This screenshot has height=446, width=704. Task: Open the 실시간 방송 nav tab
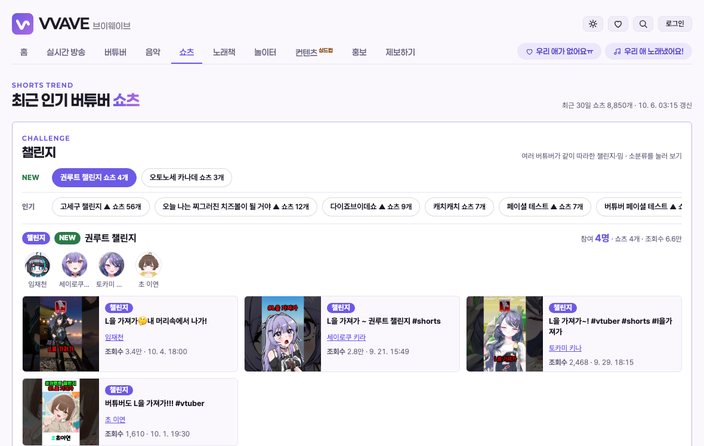[66, 52]
